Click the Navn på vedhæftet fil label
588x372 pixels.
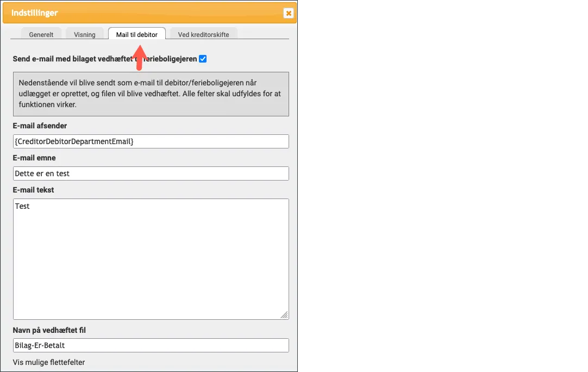[x=49, y=330]
